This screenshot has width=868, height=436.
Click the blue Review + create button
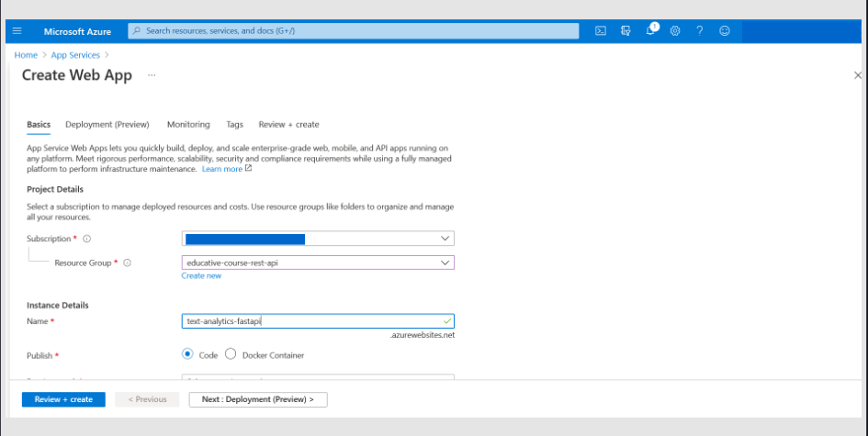point(63,399)
